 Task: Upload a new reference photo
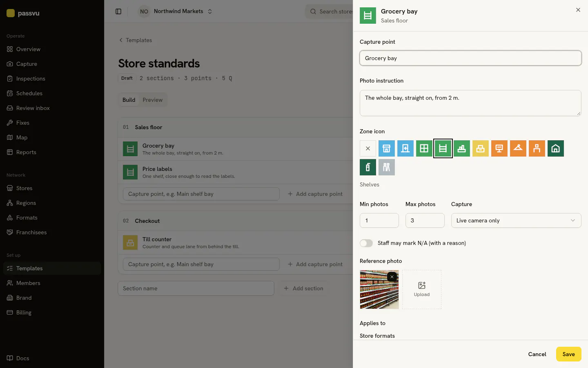[422, 289]
